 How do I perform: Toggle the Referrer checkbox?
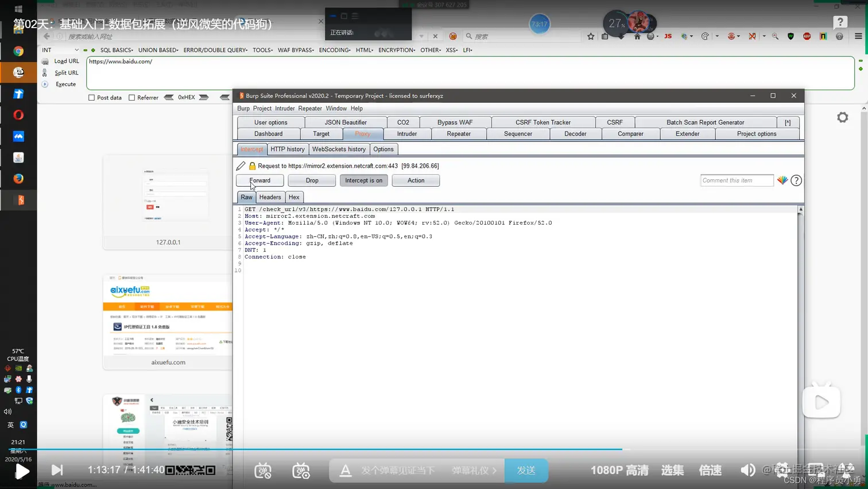click(132, 98)
